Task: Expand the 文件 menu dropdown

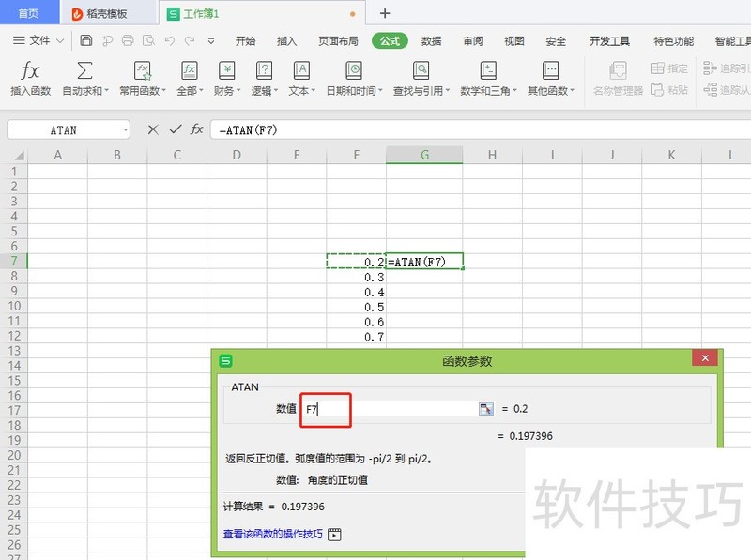Action: pos(60,41)
